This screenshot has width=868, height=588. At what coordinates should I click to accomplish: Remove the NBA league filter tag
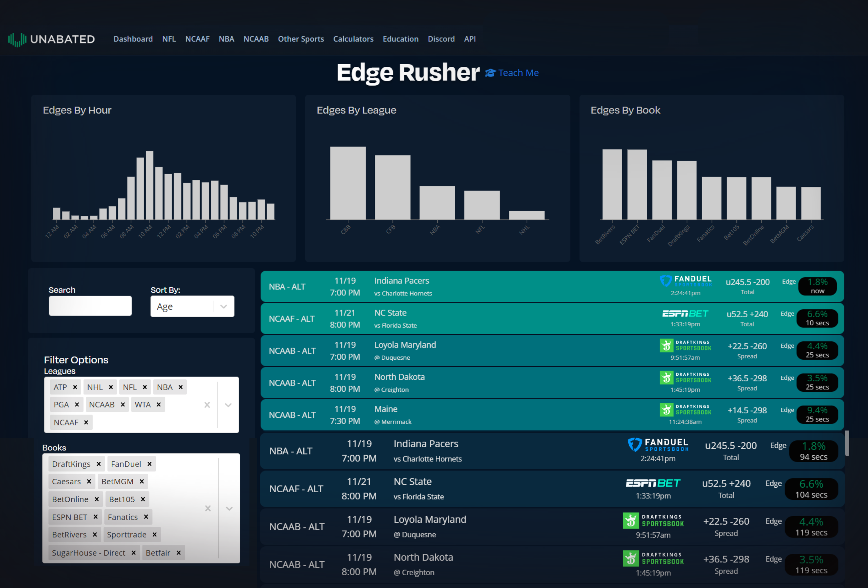pyautogui.click(x=180, y=387)
